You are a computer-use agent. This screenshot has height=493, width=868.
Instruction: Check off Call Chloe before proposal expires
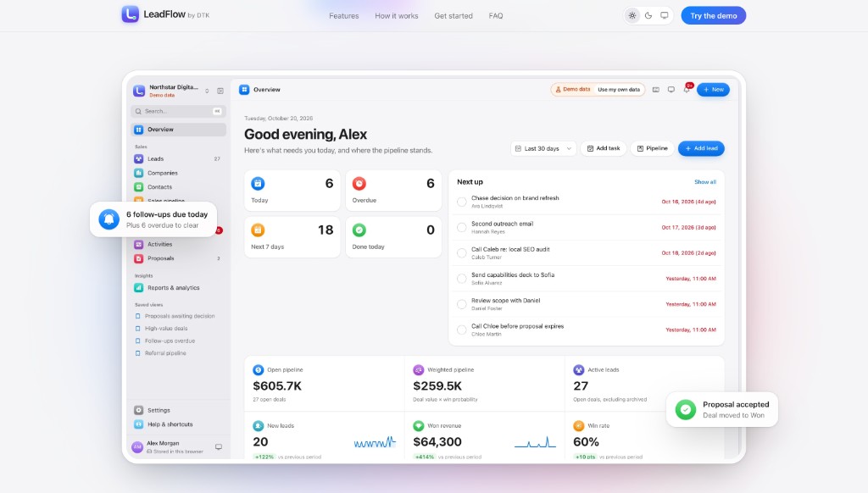(462, 330)
